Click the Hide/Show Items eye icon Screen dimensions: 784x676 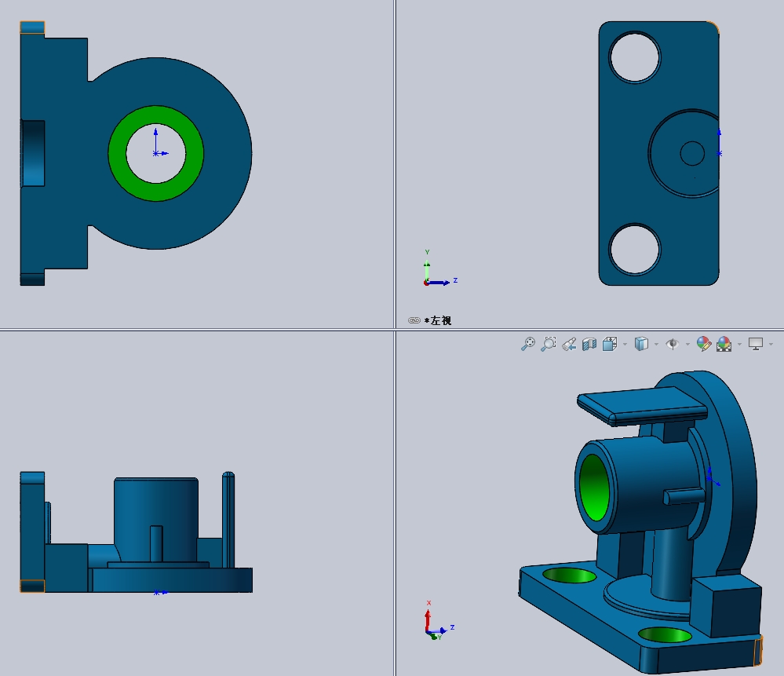click(x=673, y=344)
